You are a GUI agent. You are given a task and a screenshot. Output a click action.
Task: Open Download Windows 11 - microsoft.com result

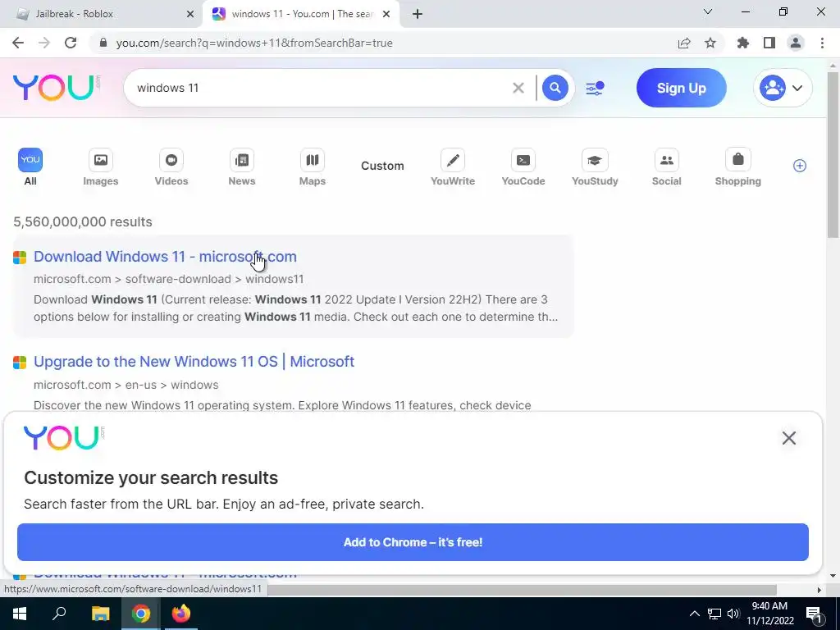point(165,257)
